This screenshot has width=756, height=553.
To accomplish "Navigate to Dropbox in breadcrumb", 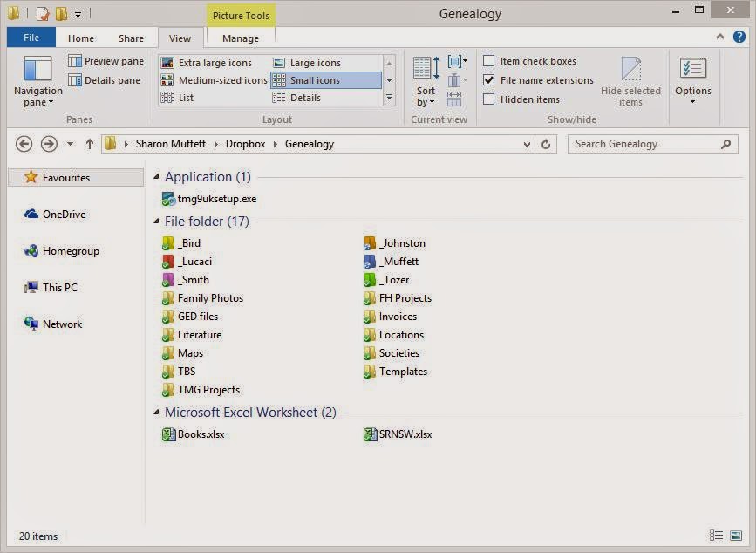I will click(245, 144).
